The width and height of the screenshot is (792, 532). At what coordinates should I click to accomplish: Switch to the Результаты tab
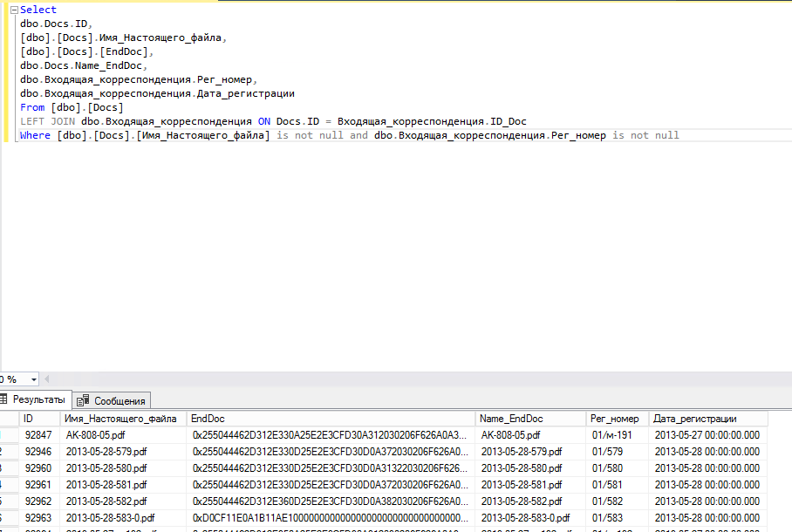36,399
